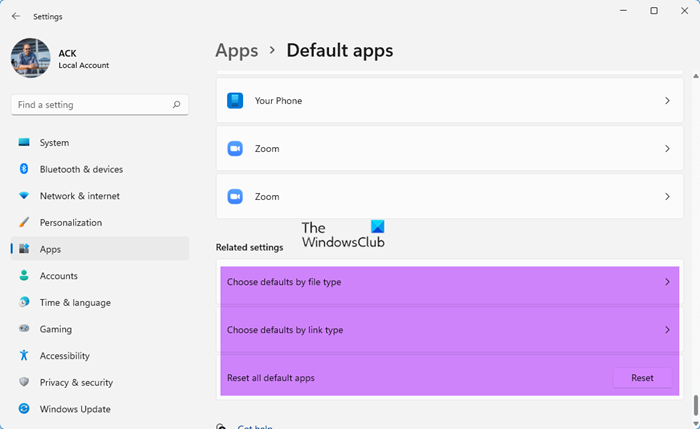
Task: Open Bluetooth & devices settings icon
Action: (x=24, y=170)
